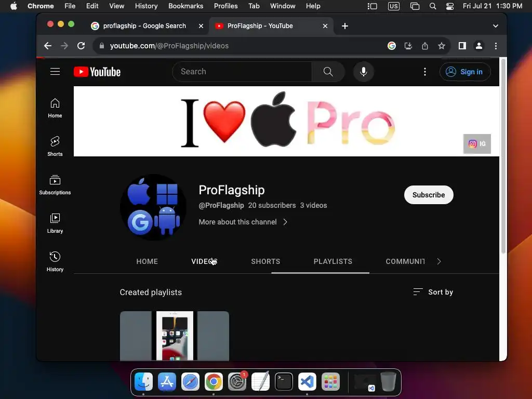Open Control Center in menu bar
532x399 pixels.
(x=450, y=6)
